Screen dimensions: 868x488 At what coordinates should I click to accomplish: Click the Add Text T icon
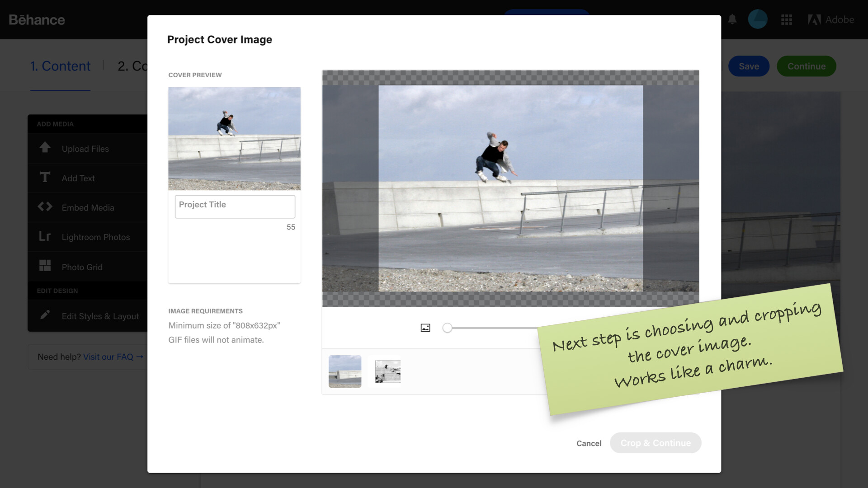click(x=45, y=177)
